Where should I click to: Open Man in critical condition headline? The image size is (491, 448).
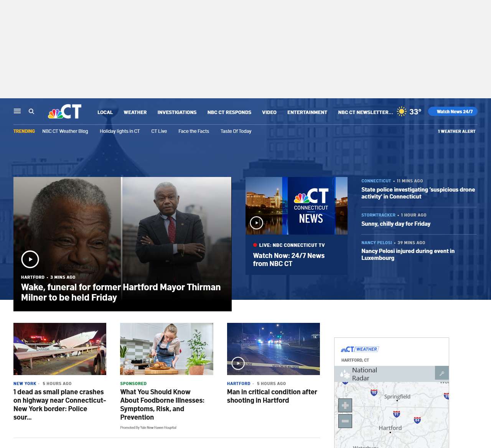point(272,396)
